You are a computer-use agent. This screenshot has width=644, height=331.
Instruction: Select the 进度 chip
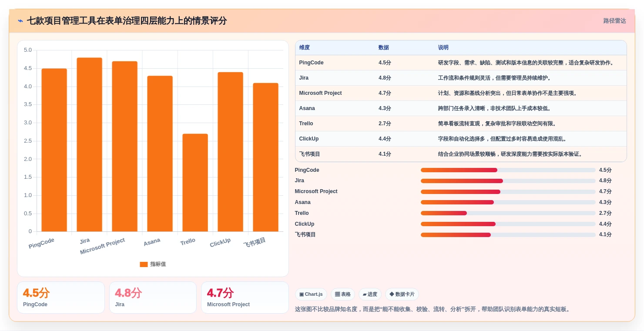tap(370, 294)
